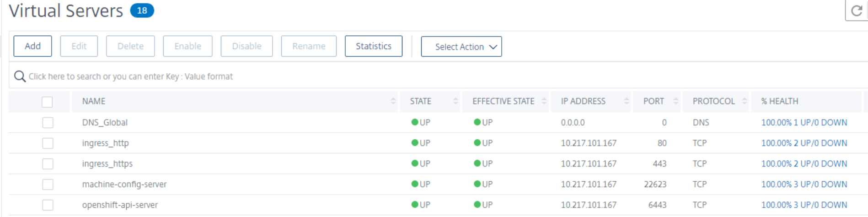Image resolution: width=868 pixels, height=217 pixels.
Task: Sort by the EFFECTIVE STATE column arrows
Action: pos(544,101)
